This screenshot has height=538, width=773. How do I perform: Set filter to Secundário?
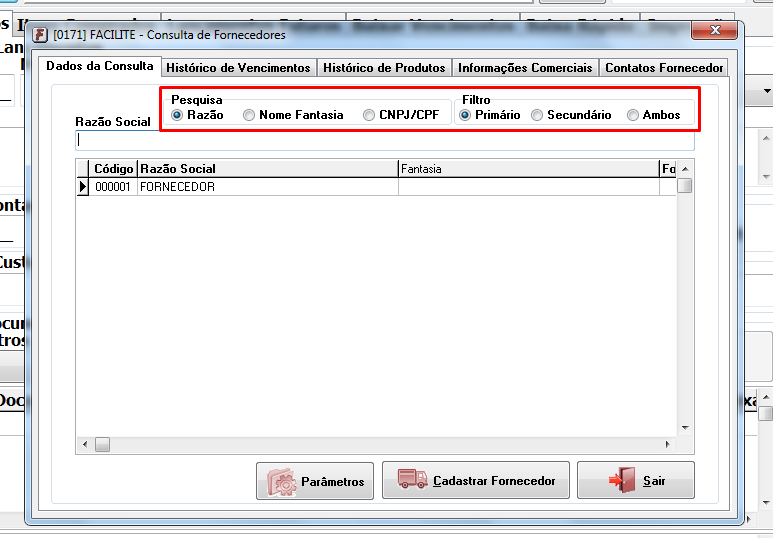537,115
